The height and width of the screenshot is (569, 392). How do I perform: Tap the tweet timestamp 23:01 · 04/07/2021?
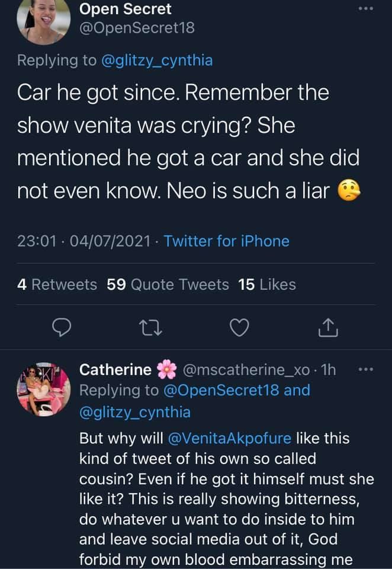pyautogui.click(x=86, y=241)
